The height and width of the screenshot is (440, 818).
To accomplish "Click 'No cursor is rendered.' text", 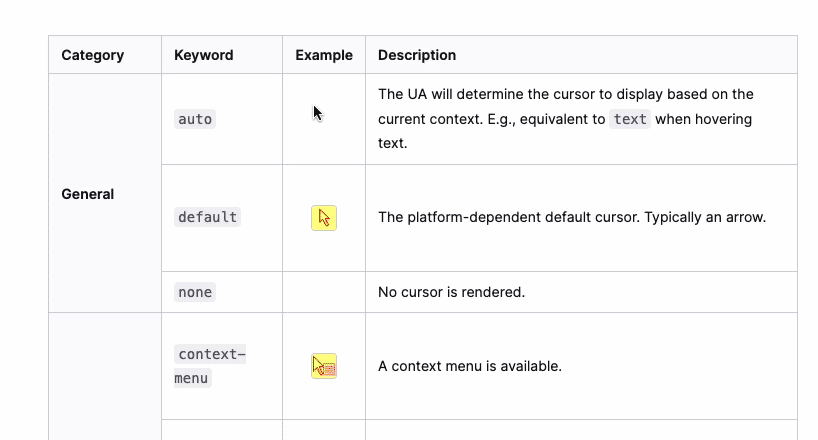I will pos(451,292).
